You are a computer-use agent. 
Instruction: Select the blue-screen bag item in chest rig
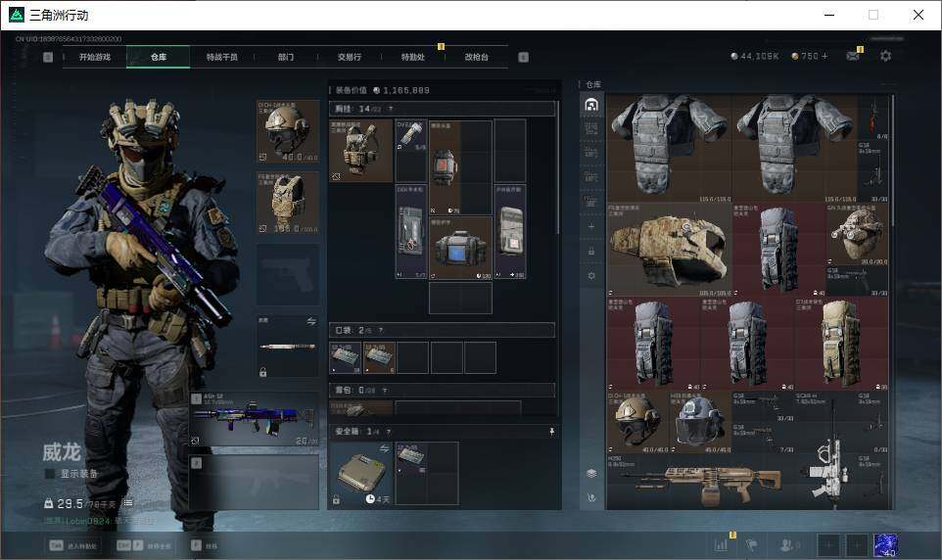point(460,248)
